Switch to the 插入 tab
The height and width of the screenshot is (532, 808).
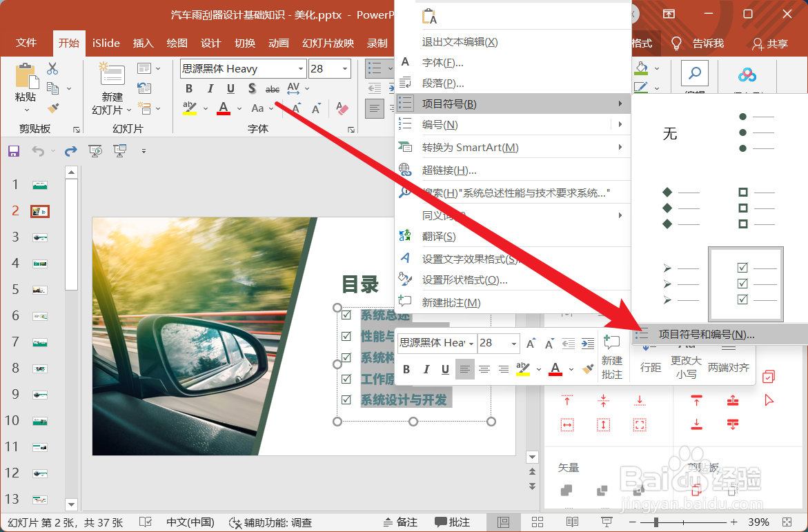click(x=144, y=43)
